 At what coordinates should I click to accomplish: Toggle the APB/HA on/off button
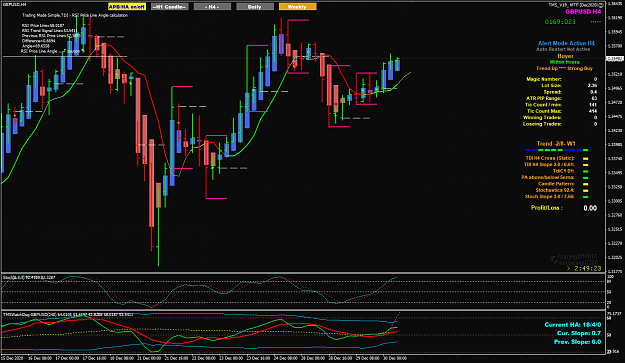[x=127, y=7]
